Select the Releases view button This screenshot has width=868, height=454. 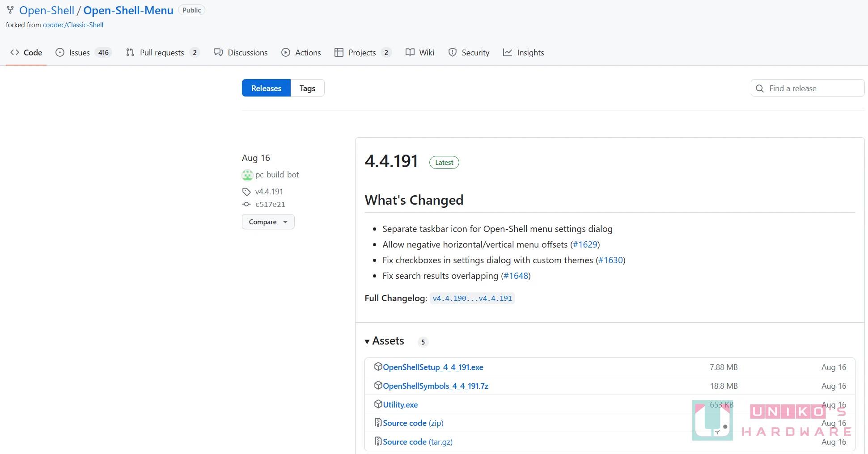click(x=266, y=88)
